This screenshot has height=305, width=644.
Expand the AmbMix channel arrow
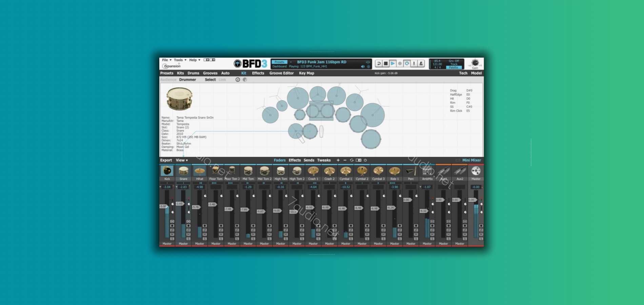tap(421, 187)
